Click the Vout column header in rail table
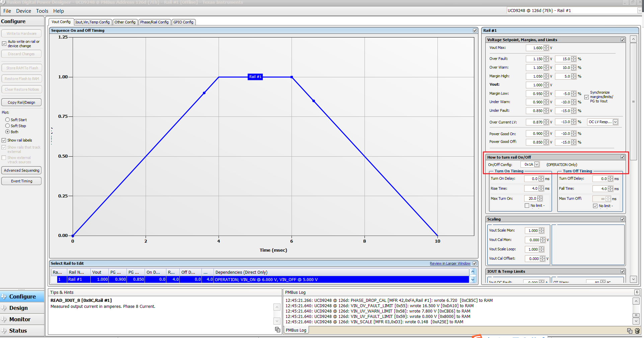 (99, 272)
